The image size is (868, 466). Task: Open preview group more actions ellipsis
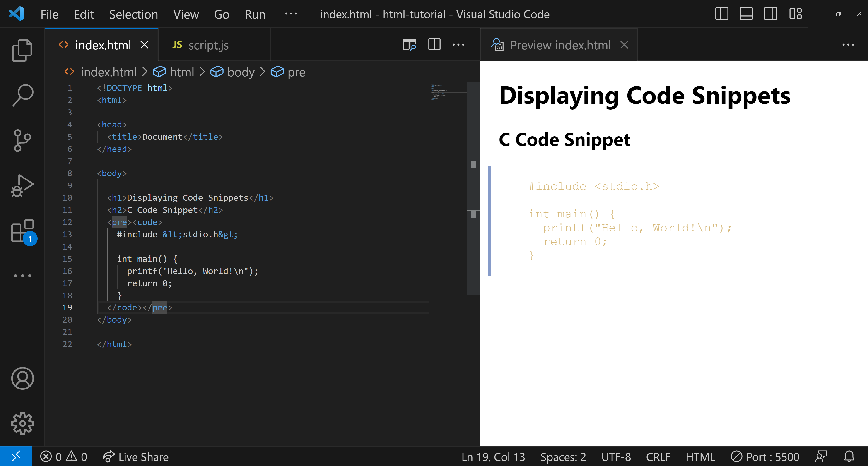click(848, 44)
